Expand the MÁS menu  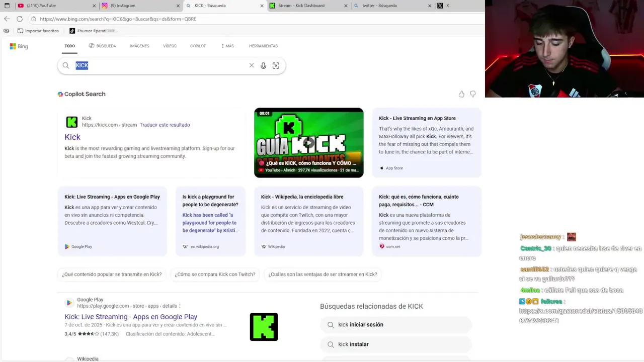(227, 46)
